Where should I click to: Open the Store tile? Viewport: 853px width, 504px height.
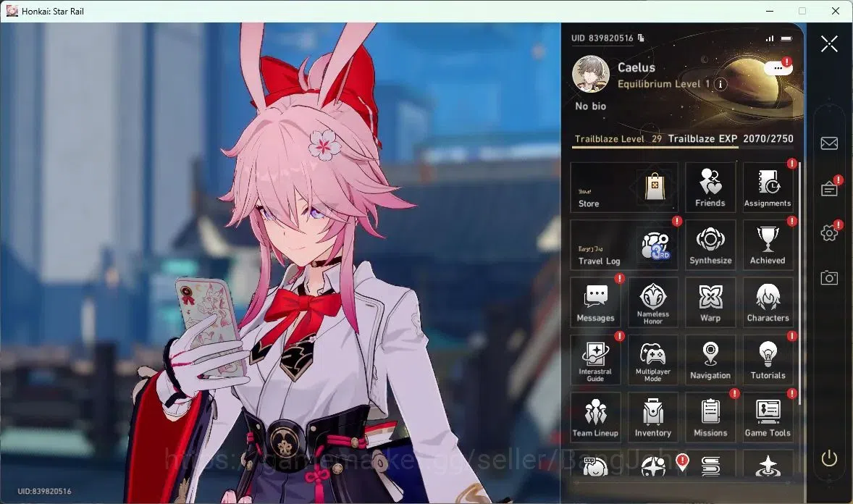click(x=624, y=188)
